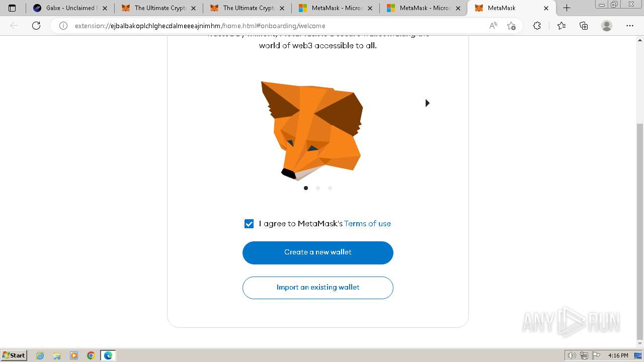Image resolution: width=644 pixels, height=362 pixels.
Task: Switch to first The Ultimate Crypto tab
Action: pyautogui.click(x=160, y=8)
